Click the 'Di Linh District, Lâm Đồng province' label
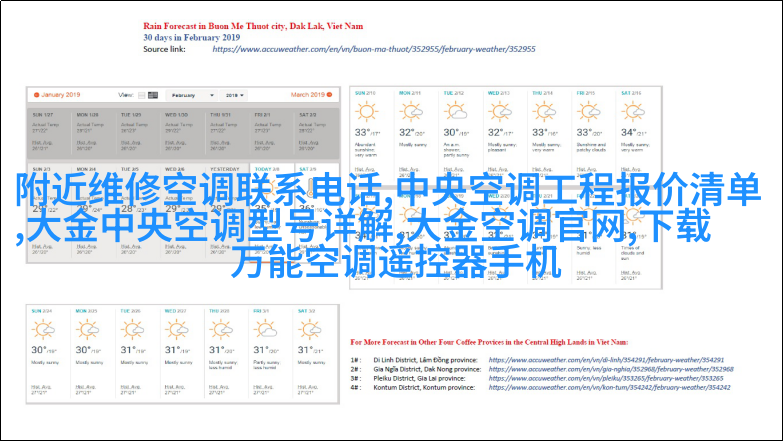The height and width of the screenshot is (442, 784). 426,360
